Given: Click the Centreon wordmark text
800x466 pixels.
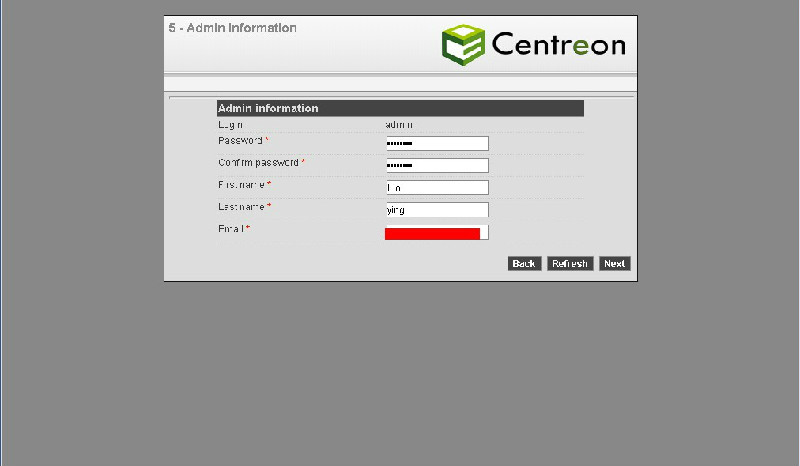Looking at the screenshot, I should point(558,45).
